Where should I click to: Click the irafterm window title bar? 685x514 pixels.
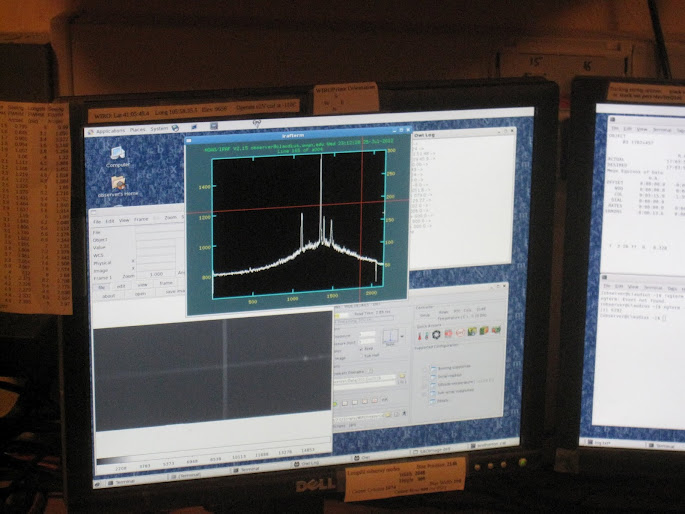[297, 134]
